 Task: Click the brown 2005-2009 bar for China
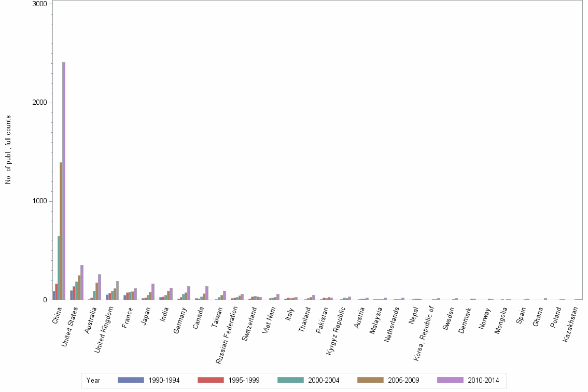[x=61, y=233]
